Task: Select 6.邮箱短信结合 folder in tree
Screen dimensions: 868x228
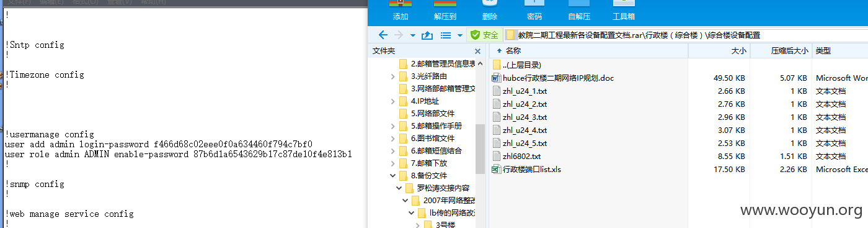Action: pyautogui.click(x=431, y=150)
